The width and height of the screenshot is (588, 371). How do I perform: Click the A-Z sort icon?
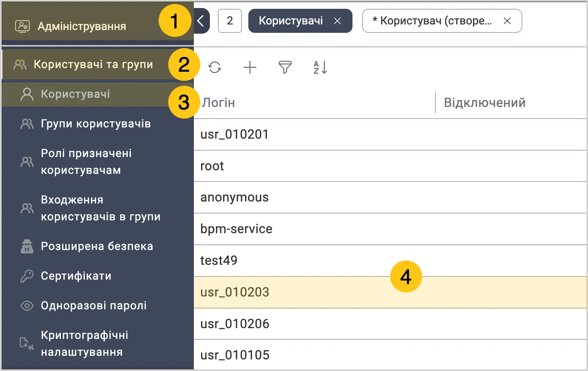320,67
